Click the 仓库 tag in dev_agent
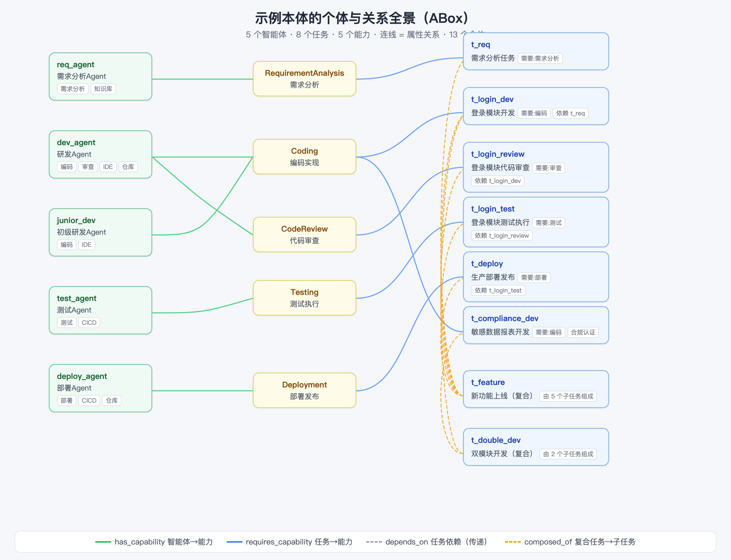The height and width of the screenshot is (560, 731). (x=128, y=167)
